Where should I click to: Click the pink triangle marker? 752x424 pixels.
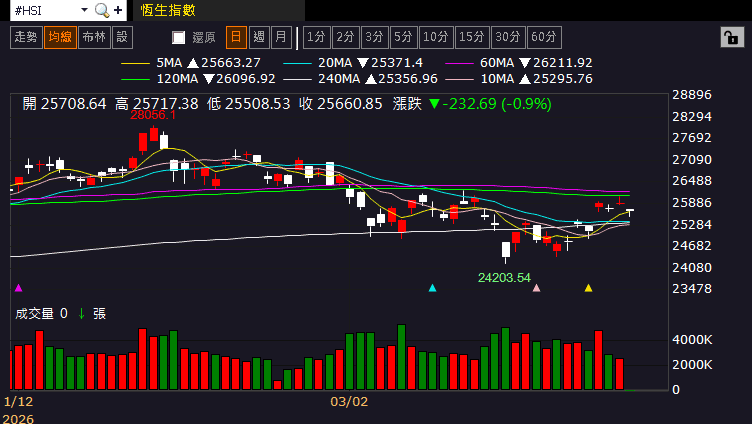point(537,288)
